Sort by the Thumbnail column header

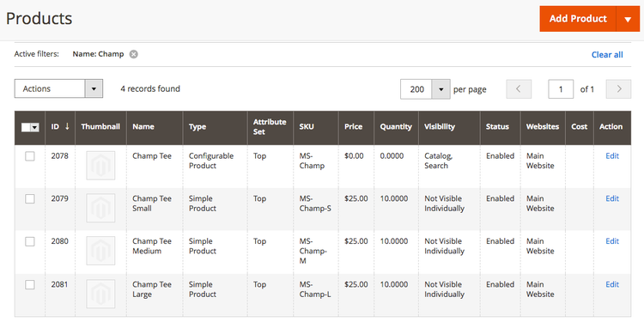100,128
